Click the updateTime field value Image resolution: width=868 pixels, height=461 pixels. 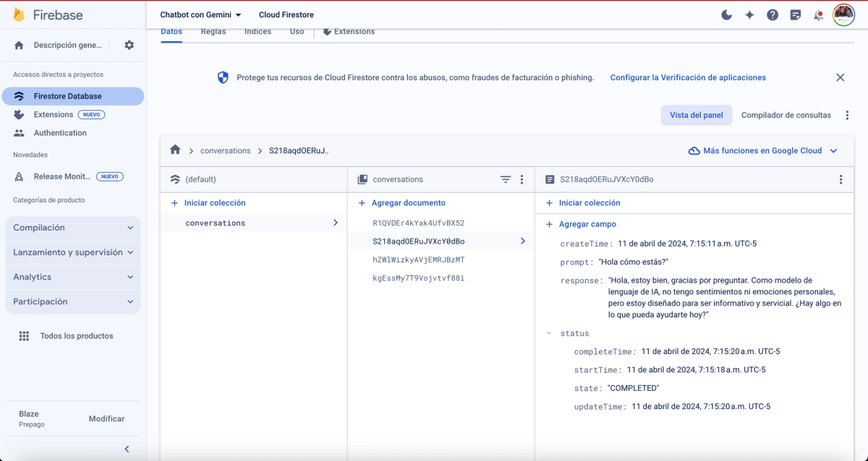tap(701, 407)
